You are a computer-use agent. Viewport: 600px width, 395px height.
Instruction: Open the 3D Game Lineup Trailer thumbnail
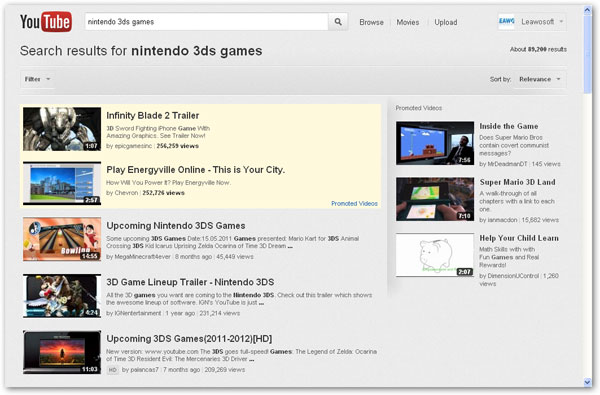[x=62, y=296]
